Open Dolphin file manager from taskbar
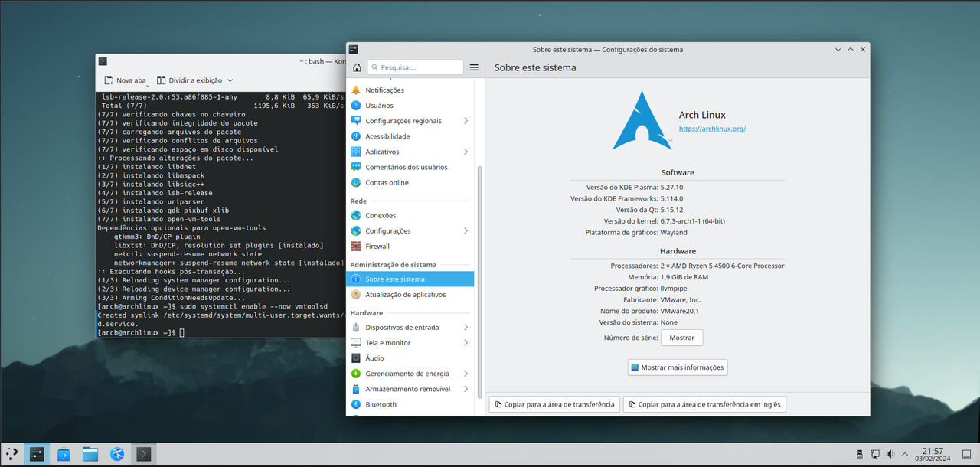Screen dimensions: 980x467 pyautogui.click(x=90, y=454)
